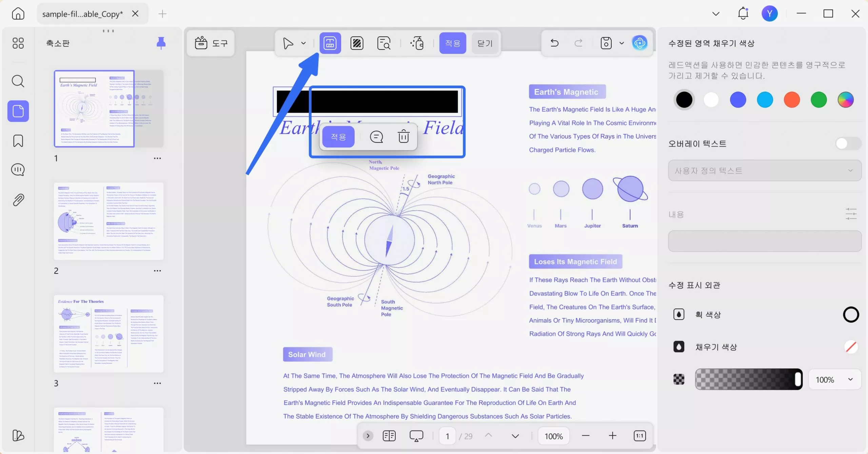Click the content settings sliders icon

pos(851,214)
